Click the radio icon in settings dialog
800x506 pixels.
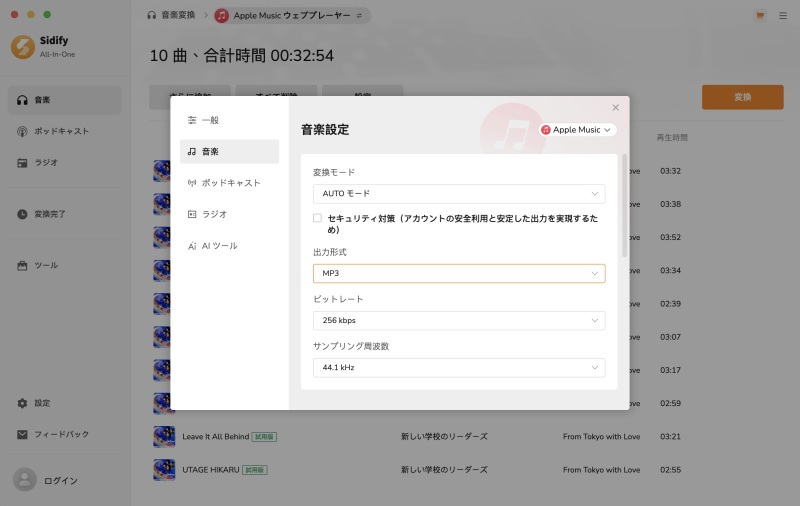point(192,214)
